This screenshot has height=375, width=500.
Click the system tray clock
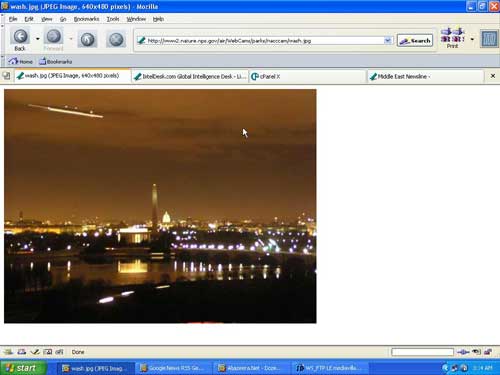click(482, 368)
